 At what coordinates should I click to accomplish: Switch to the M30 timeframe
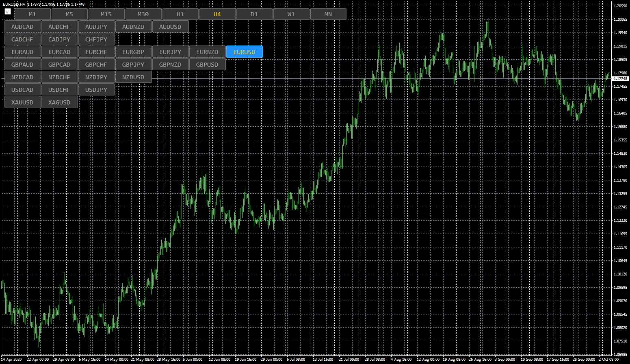(x=143, y=14)
